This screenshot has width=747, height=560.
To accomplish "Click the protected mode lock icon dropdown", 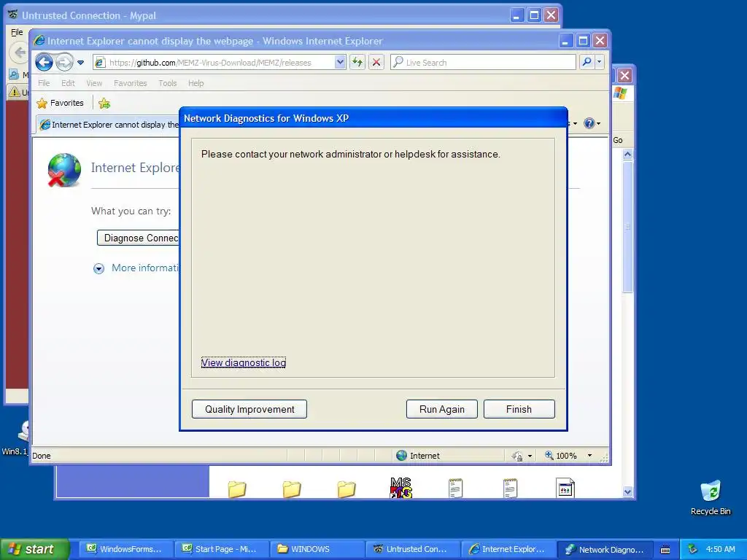I will coord(522,456).
